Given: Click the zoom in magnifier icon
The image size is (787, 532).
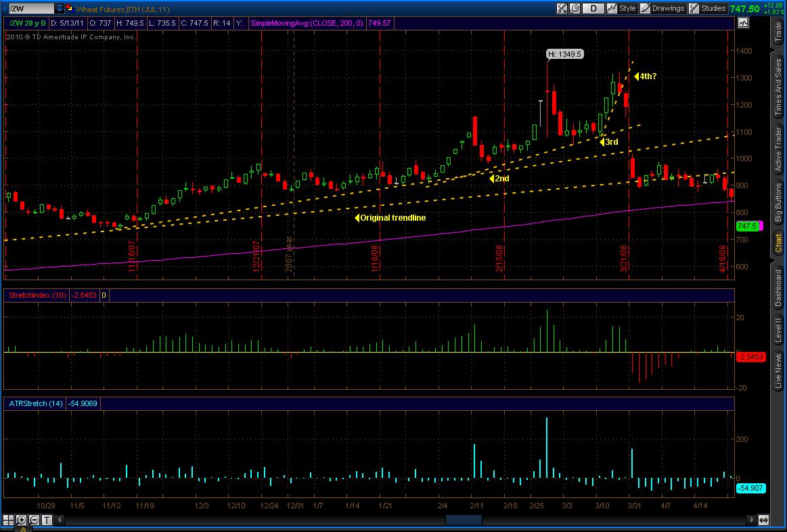Looking at the screenshot, I should click(x=21, y=519).
